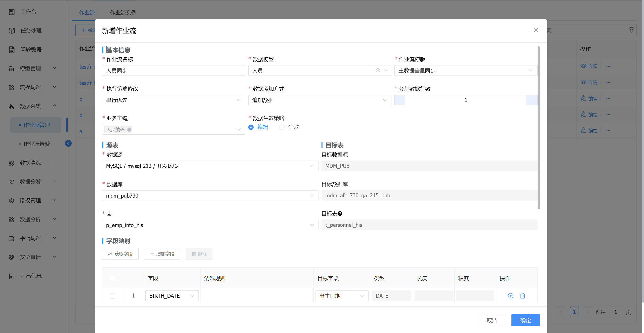Click the 获取字段 button

tap(120, 254)
